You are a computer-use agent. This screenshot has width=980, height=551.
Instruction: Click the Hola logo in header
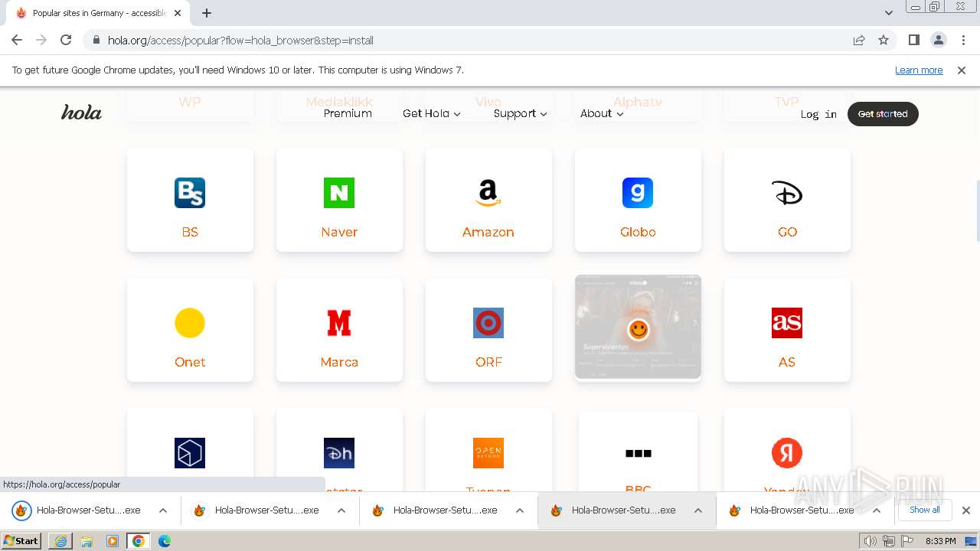(x=81, y=113)
